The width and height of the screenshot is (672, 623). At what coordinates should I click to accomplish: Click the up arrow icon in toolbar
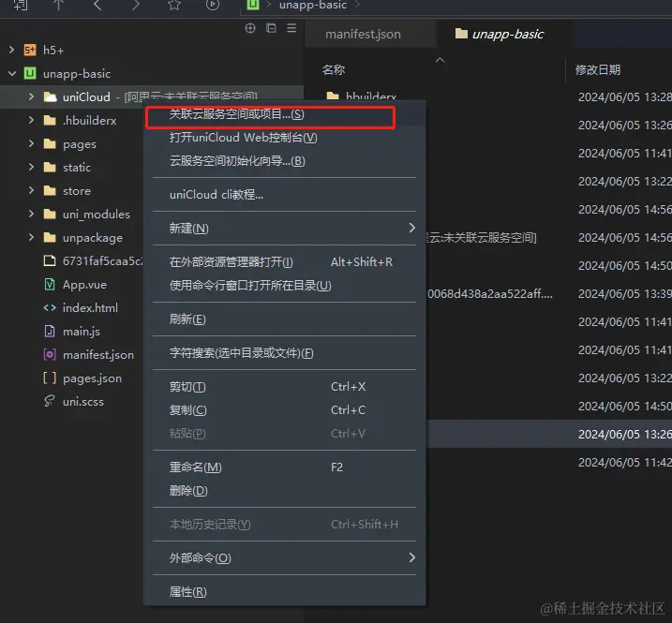coord(58,5)
